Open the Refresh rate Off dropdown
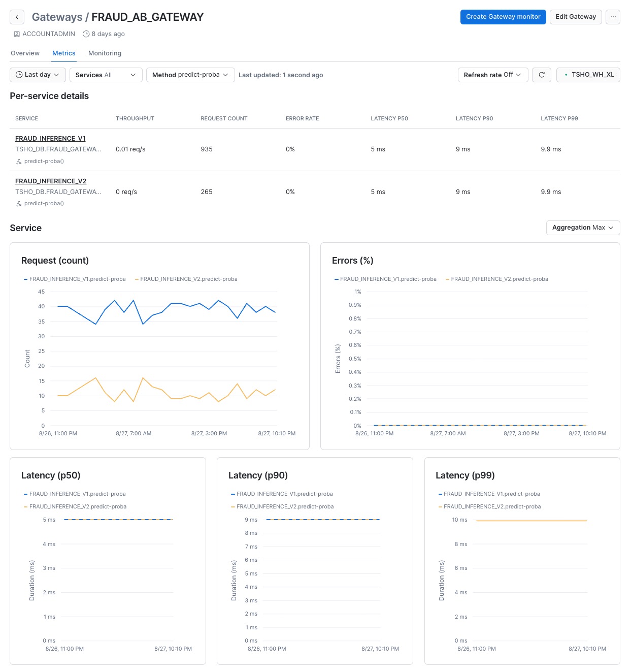The height and width of the screenshot is (672, 631). coord(492,75)
